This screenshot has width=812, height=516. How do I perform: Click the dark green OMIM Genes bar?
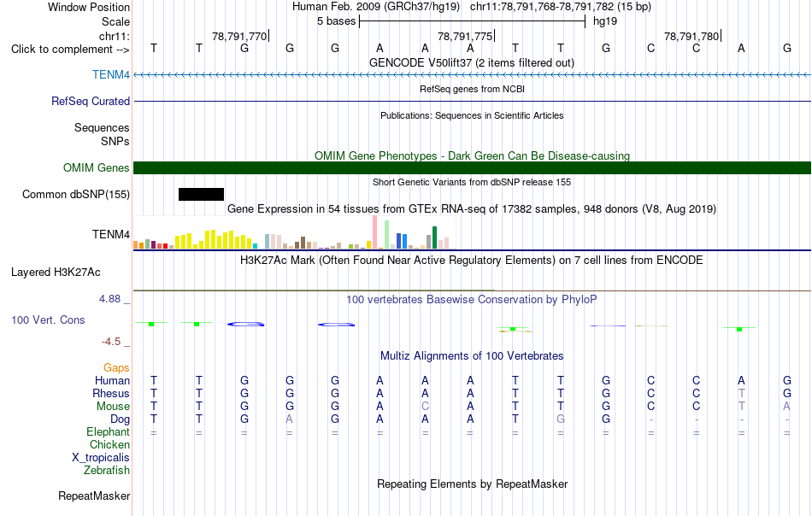pos(473,167)
